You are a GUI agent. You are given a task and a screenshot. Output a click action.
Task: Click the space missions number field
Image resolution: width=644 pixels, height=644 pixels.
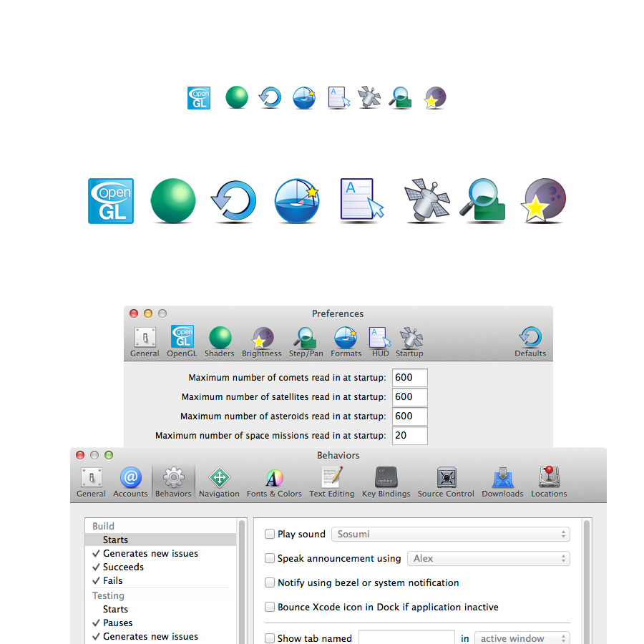pos(410,435)
